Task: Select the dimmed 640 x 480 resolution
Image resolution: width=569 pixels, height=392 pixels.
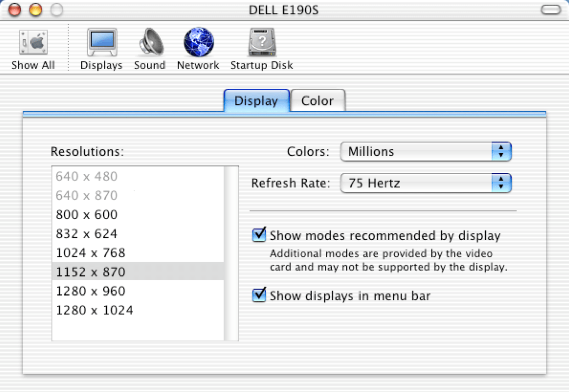Action: 138,177
